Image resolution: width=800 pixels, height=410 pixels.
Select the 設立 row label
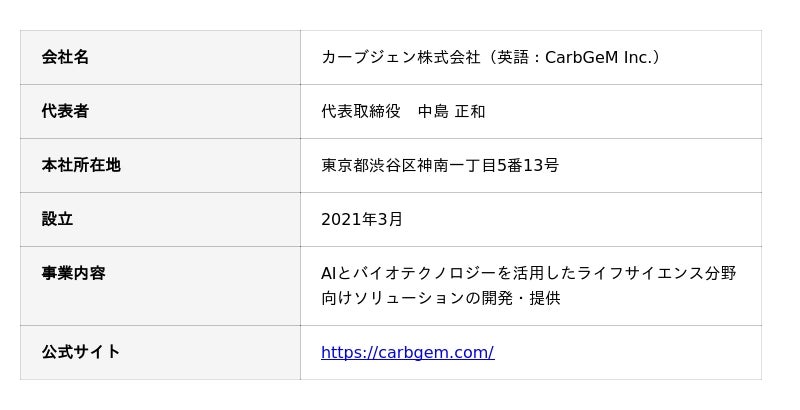[57, 219]
